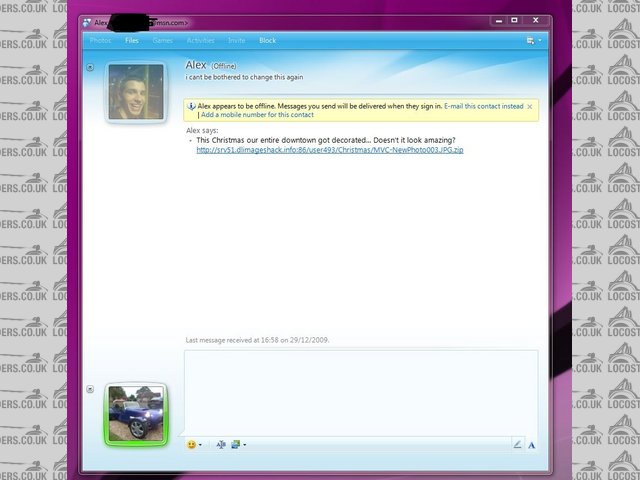Click Block in the top menu
The image size is (640, 480).
[x=267, y=41]
